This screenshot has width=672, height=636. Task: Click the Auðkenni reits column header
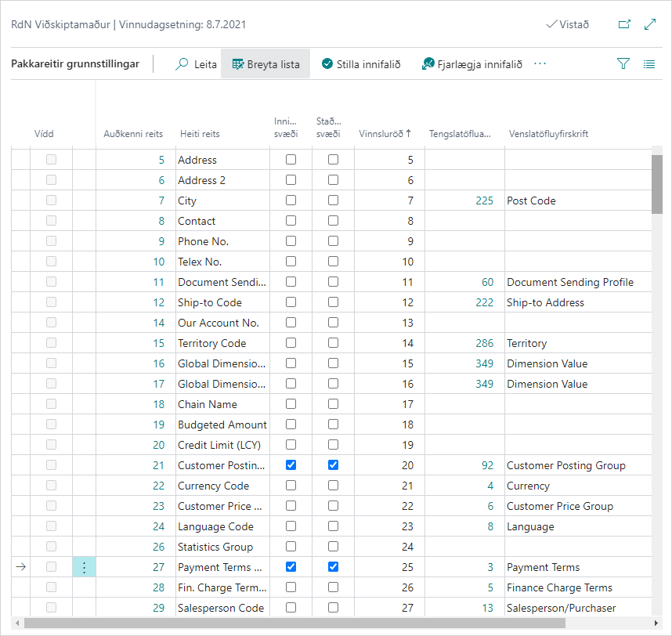(x=133, y=134)
